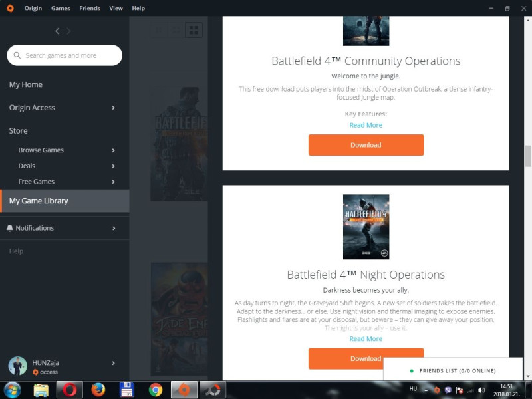The height and width of the screenshot is (399, 532).
Task: Click Jade Empire library tile
Action: (x=179, y=319)
